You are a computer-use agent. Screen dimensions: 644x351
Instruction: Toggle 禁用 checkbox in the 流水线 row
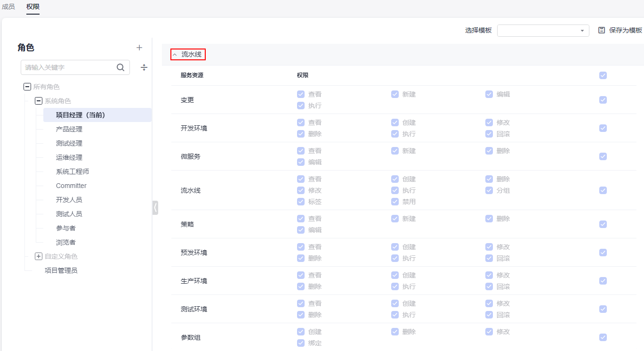click(x=395, y=202)
